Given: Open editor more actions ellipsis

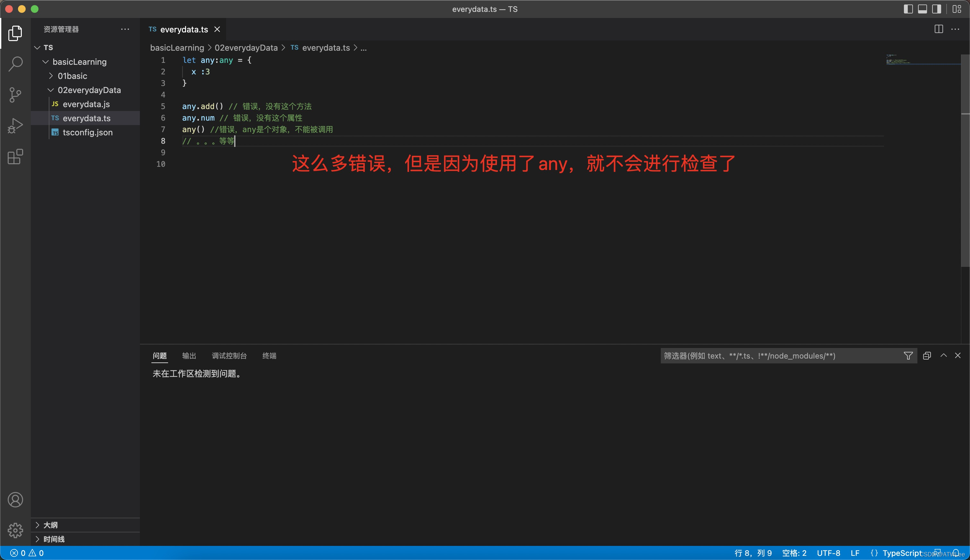Looking at the screenshot, I should click(955, 29).
